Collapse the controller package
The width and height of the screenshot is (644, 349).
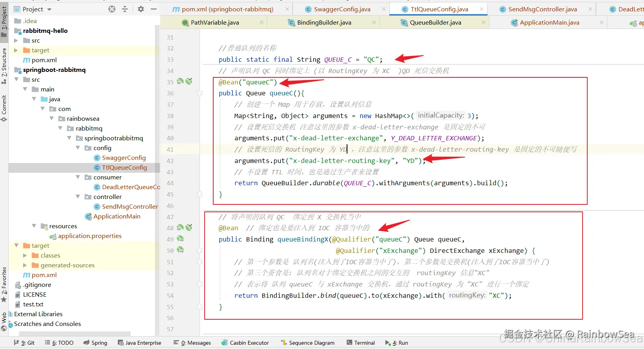pos(78,197)
